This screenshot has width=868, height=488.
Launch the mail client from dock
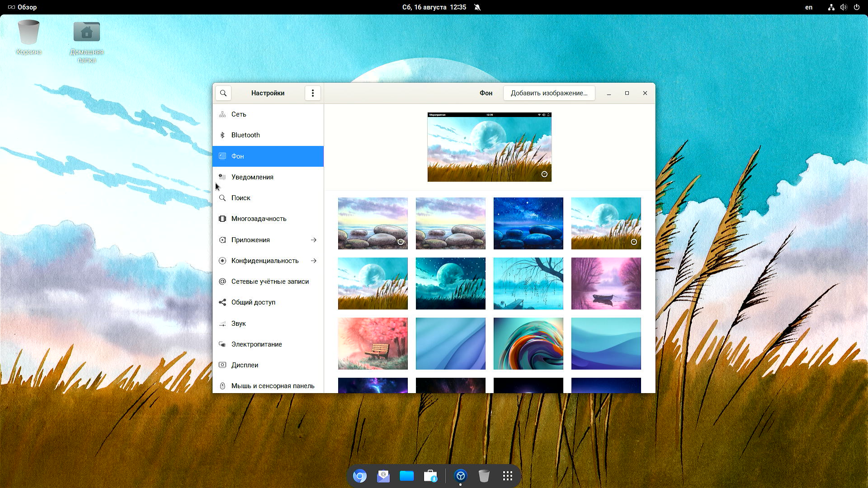(383, 476)
